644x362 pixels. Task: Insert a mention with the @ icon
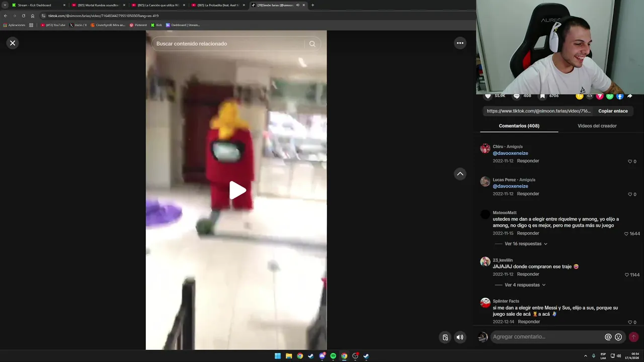tap(608, 337)
